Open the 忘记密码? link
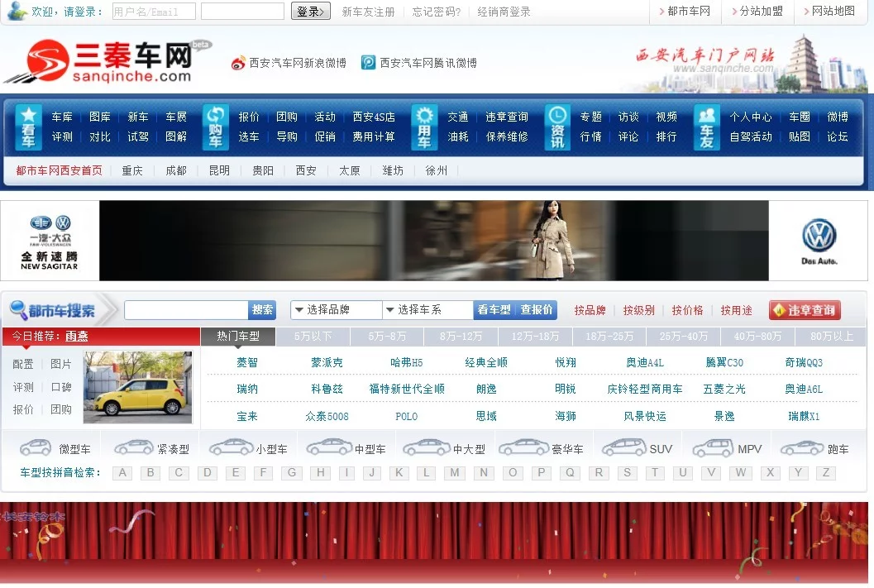The image size is (874, 588). point(436,12)
